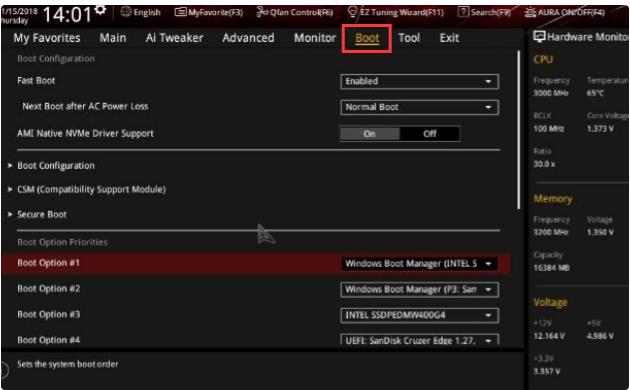
Task: Expand the Secure Boot submenu
Action: click(x=41, y=214)
